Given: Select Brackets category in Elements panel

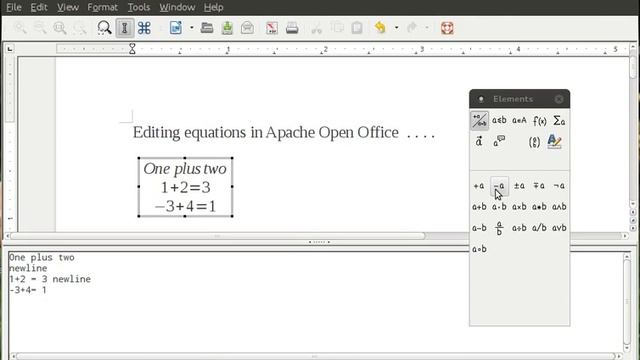Looking at the screenshot, I should [534, 142].
